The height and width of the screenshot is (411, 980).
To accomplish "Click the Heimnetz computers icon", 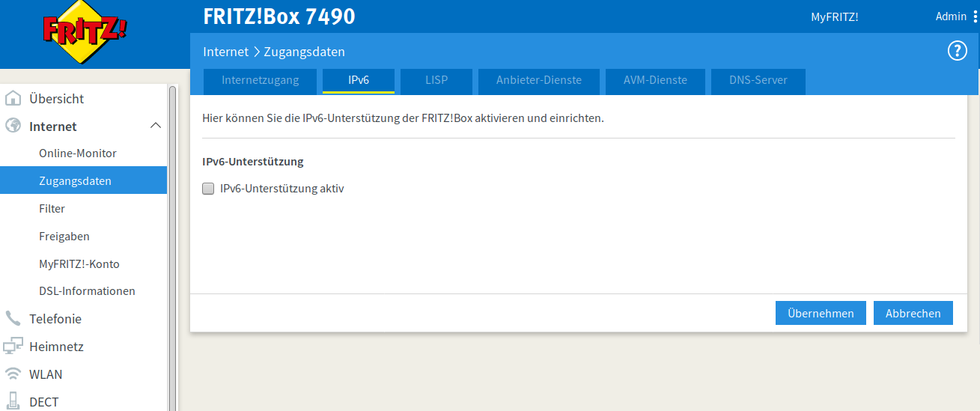I will pos(13,346).
